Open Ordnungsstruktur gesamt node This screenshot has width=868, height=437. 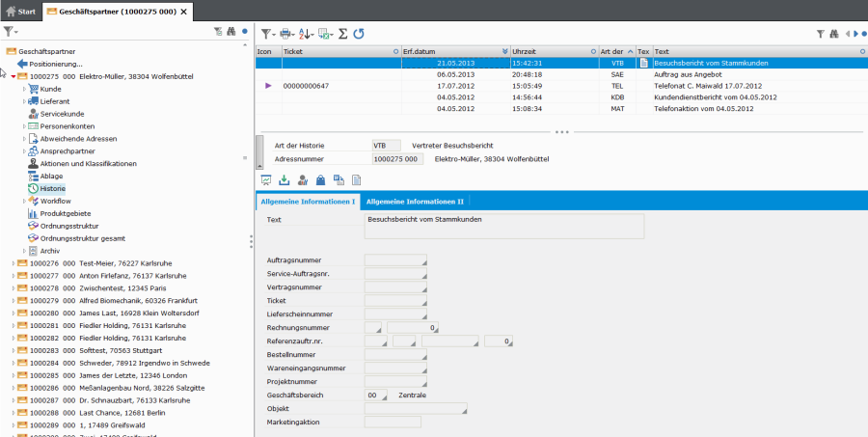tap(83, 238)
